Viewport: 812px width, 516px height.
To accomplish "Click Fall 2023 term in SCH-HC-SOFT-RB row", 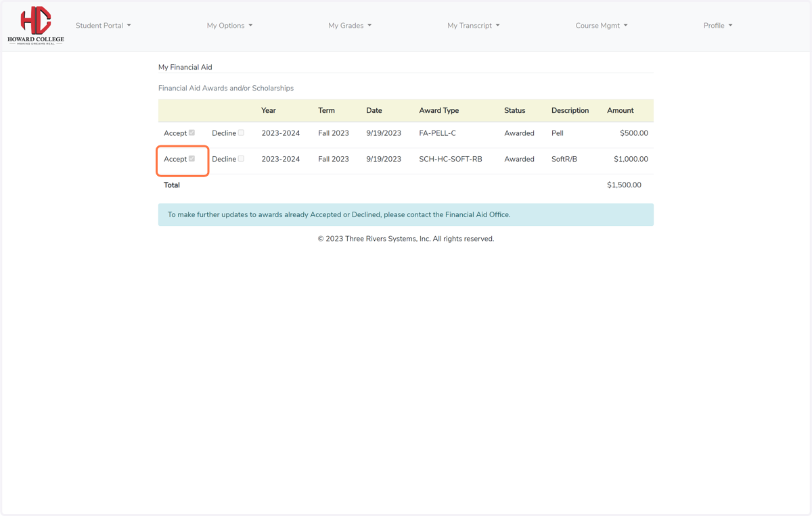I will point(334,159).
